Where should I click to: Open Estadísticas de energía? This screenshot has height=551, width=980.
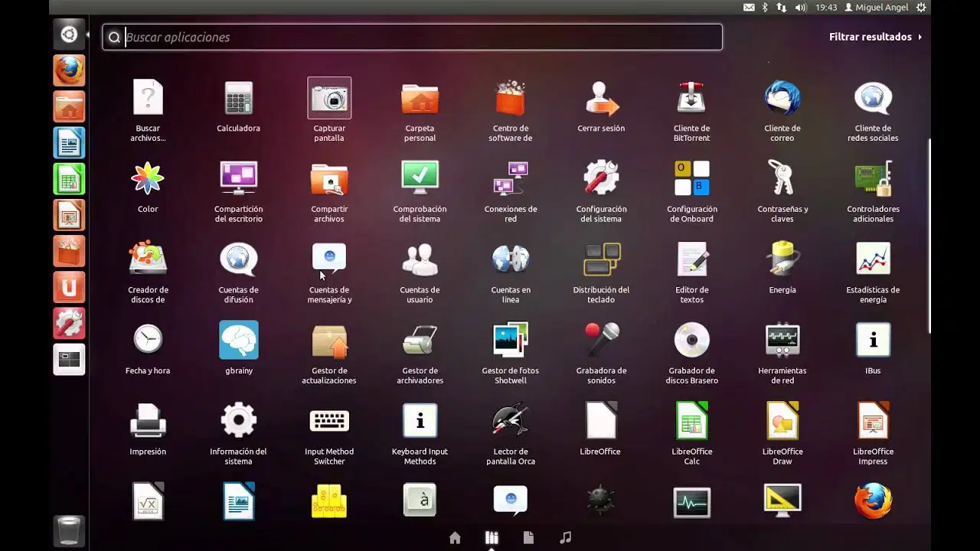point(873,259)
